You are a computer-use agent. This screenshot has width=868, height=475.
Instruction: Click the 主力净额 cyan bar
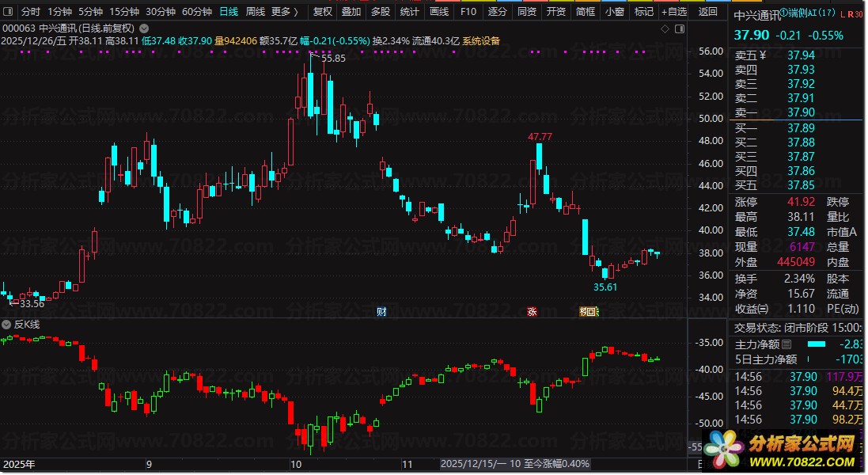point(817,344)
